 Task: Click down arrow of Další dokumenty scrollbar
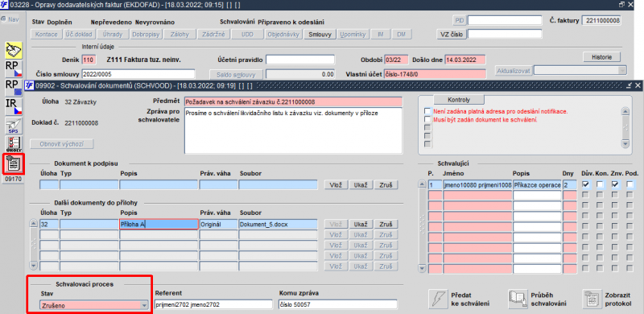[34, 266]
